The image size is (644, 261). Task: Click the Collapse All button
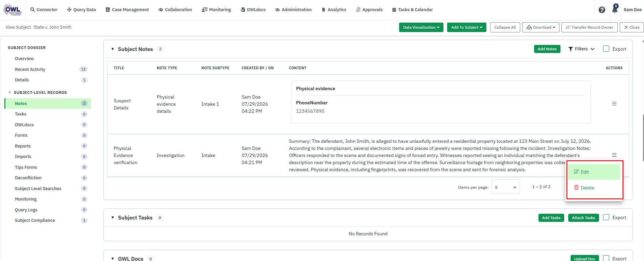(505, 27)
